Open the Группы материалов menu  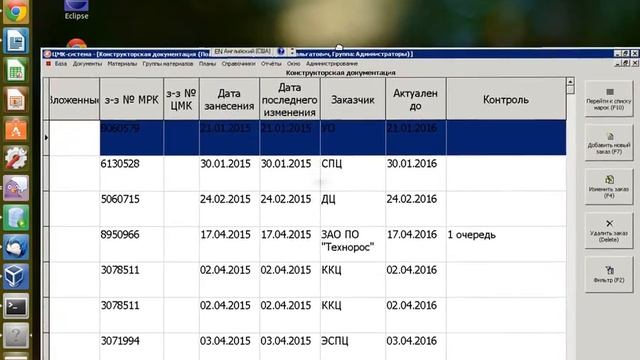pos(168,64)
